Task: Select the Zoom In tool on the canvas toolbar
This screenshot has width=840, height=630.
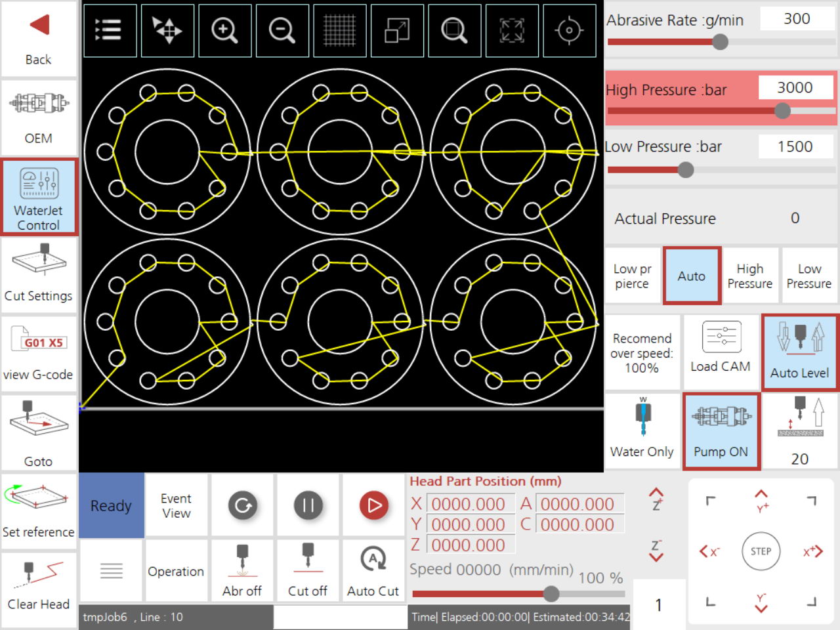Action: click(x=225, y=30)
